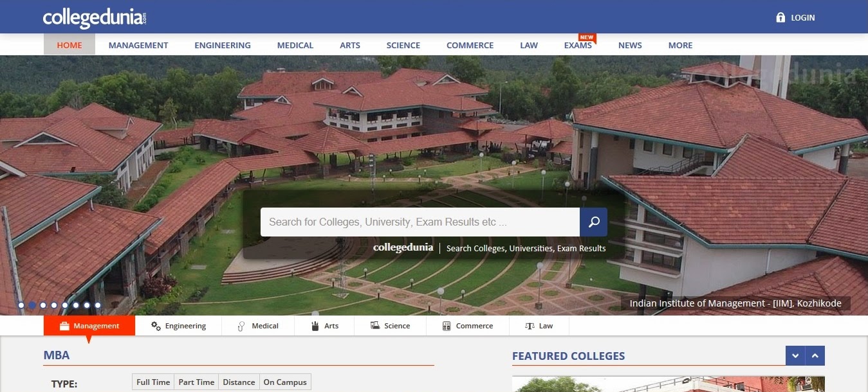
Task: Open the EXAMS navigation menu item
Action: (578, 45)
